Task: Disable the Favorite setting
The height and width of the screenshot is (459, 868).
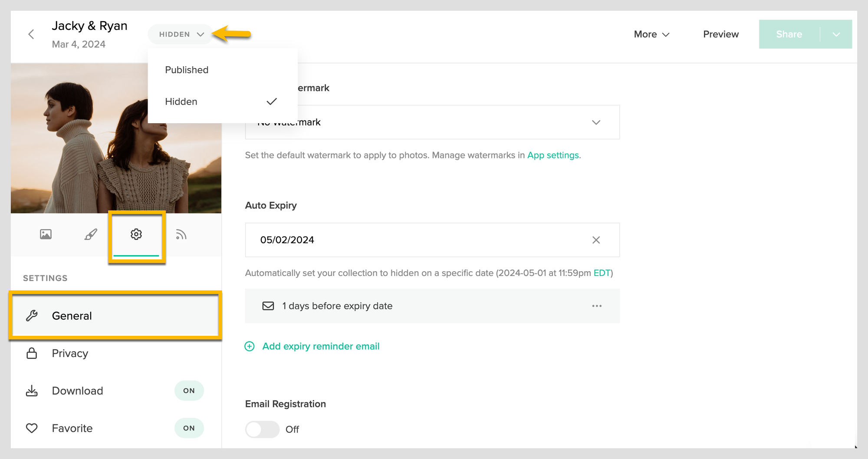Action: (x=189, y=428)
